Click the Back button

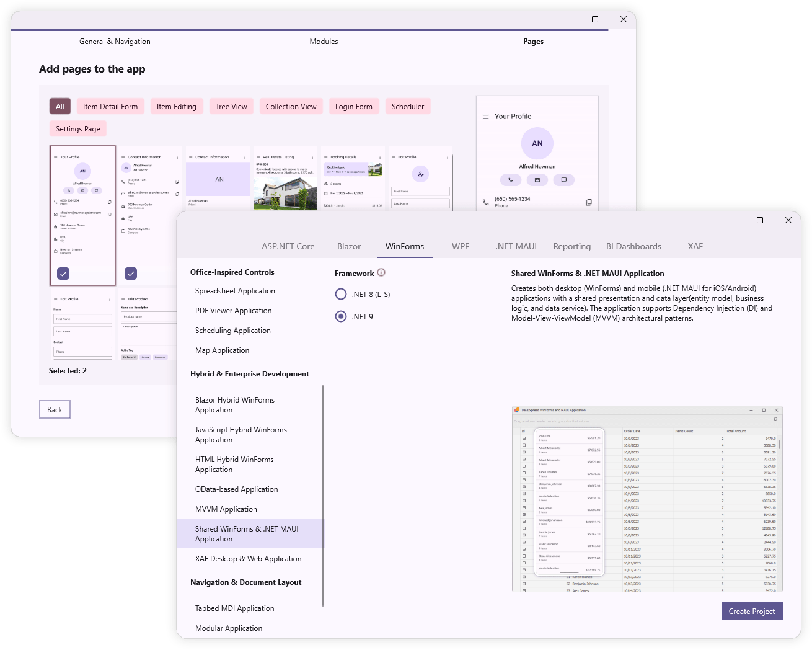coord(55,409)
